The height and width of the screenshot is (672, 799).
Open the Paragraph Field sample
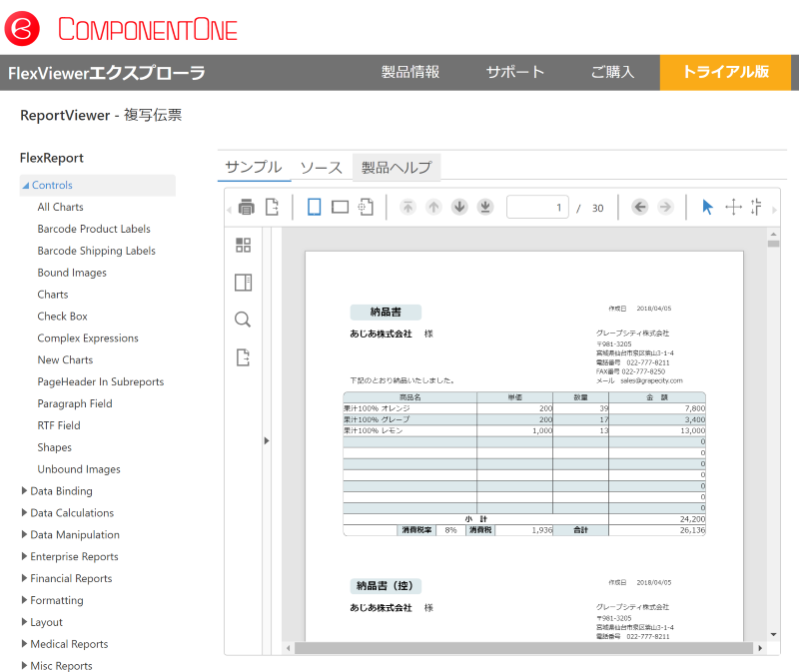tap(75, 403)
